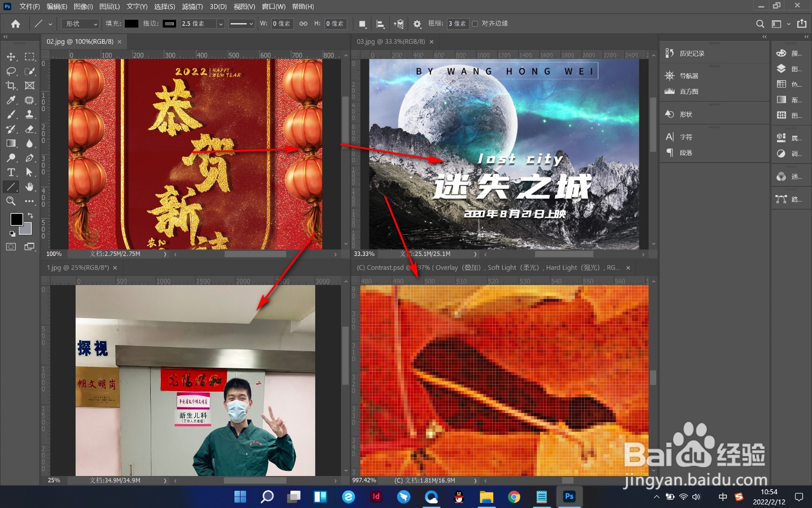Open the search icon in options bar
Screen dimensions: 812x508
[x=760, y=24]
